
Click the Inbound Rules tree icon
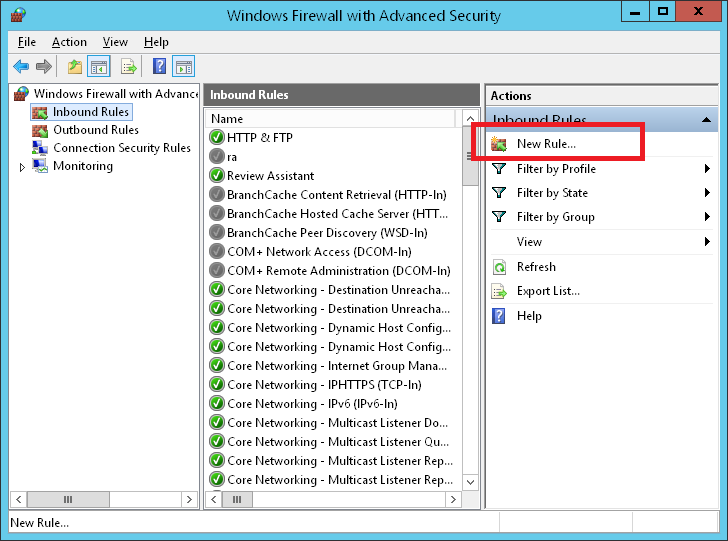(x=40, y=112)
